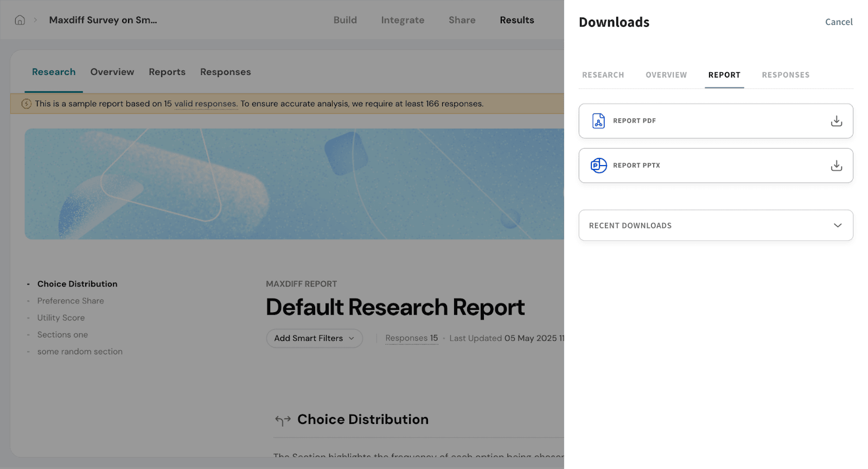This screenshot has width=868, height=469.
Task: Select the Responses downloads tab
Action: coord(785,75)
